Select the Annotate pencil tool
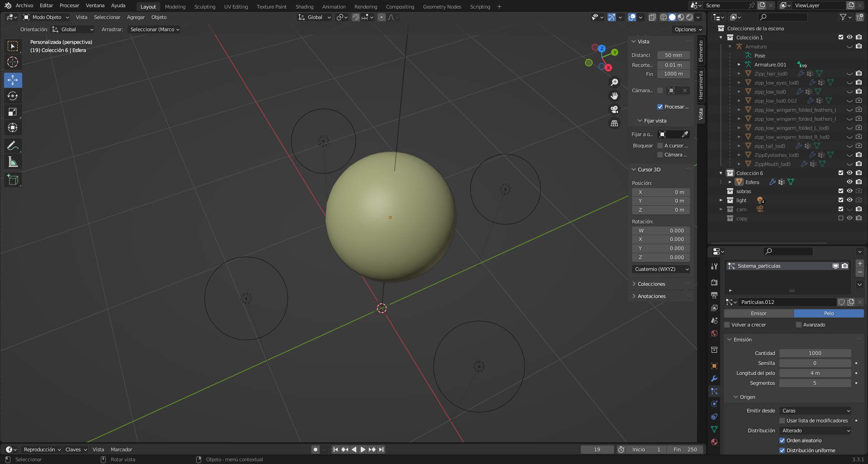Viewport: 868px width, 464px height. coord(13,146)
